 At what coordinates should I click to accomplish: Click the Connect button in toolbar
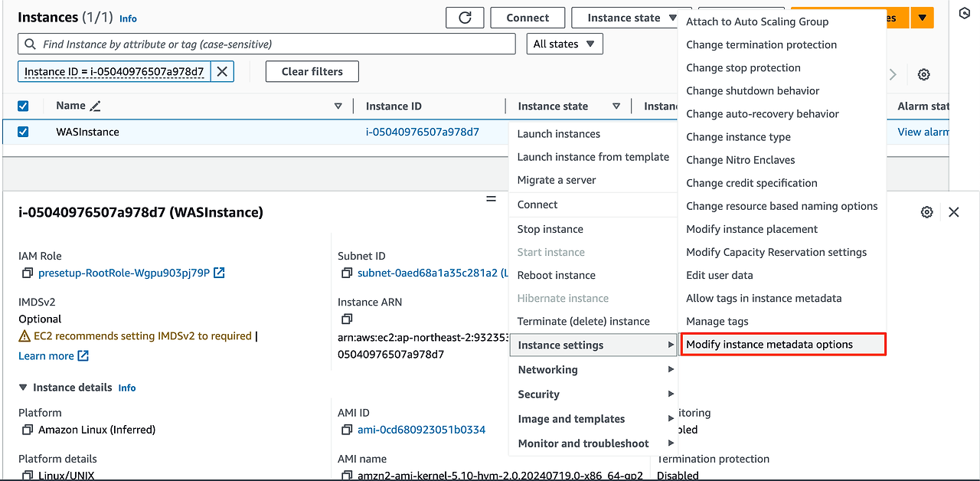coord(528,18)
